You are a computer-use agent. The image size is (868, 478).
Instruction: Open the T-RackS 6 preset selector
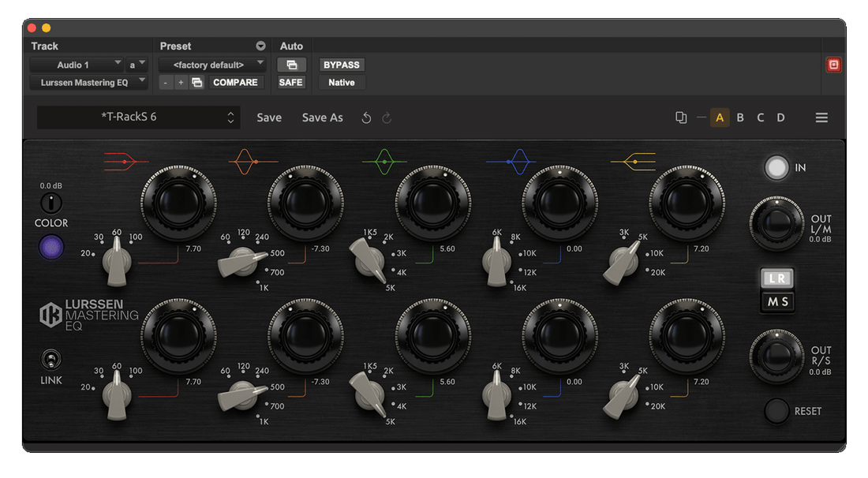[138, 118]
